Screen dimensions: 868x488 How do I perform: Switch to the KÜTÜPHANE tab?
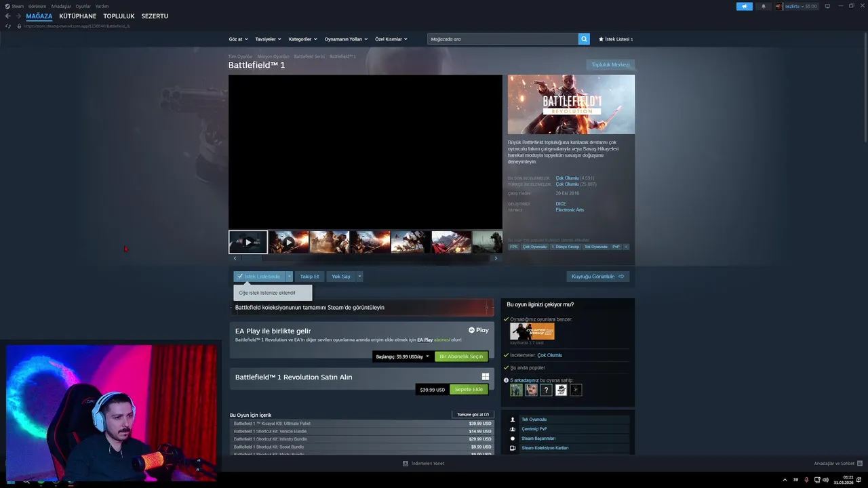(77, 16)
